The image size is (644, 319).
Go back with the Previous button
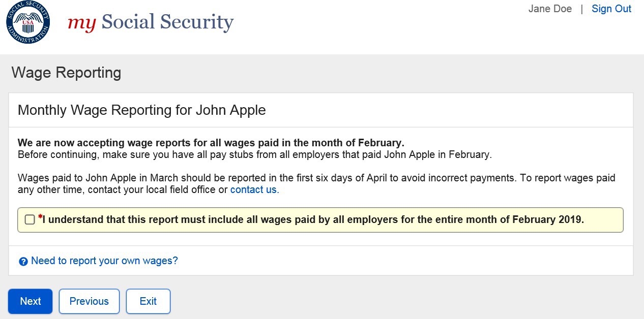point(89,301)
